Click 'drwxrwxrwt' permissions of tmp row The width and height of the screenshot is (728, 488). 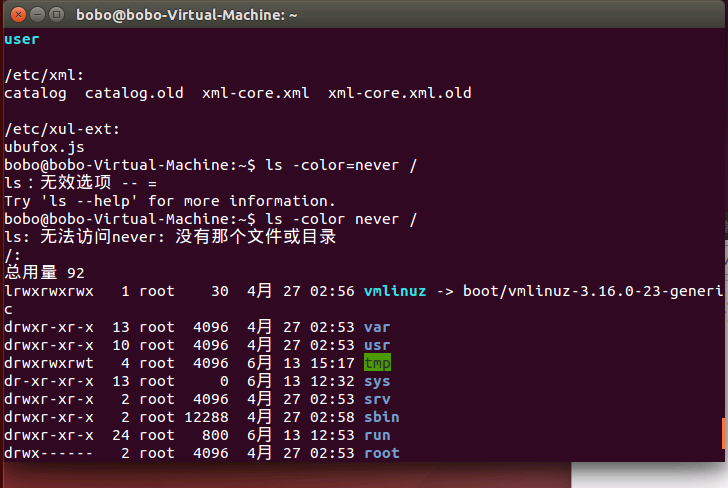point(49,363)
